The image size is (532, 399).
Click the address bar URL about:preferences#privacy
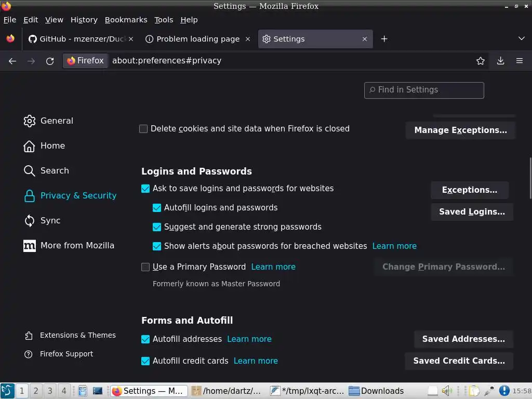pos(167,61)
